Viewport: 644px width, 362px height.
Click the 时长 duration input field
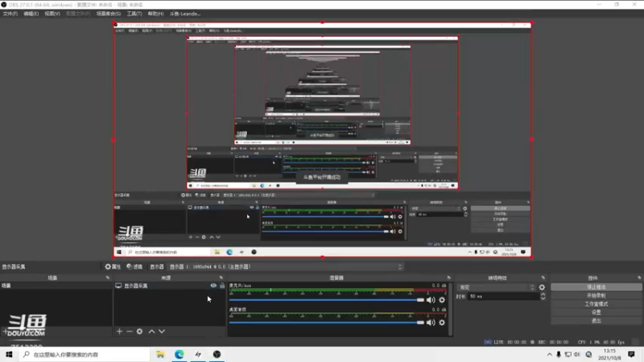pos(504,296)
